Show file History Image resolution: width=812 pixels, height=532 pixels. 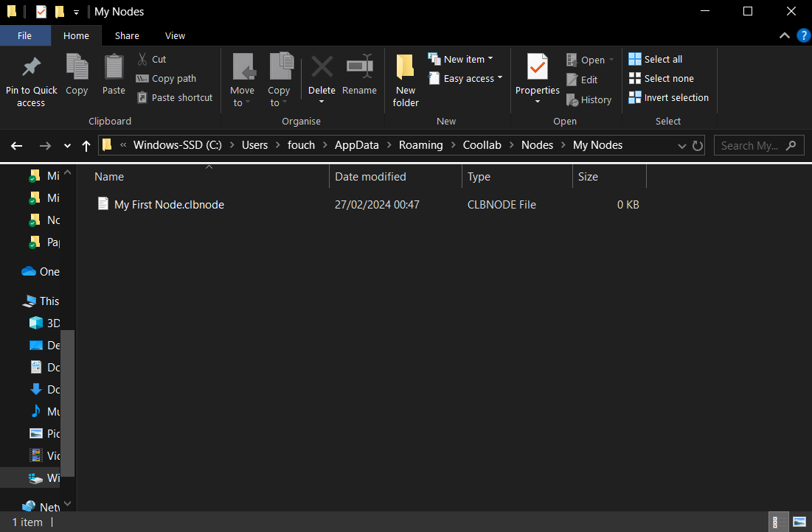(x=589, y=100)
